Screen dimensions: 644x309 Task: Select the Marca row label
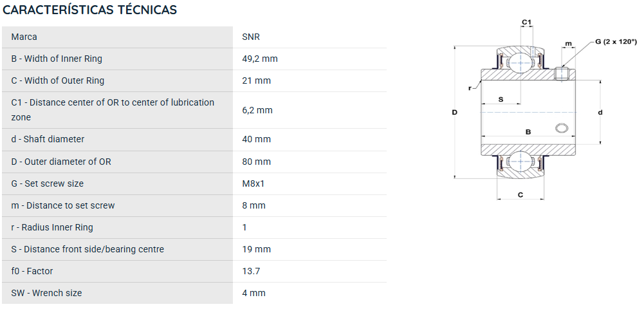24,37
